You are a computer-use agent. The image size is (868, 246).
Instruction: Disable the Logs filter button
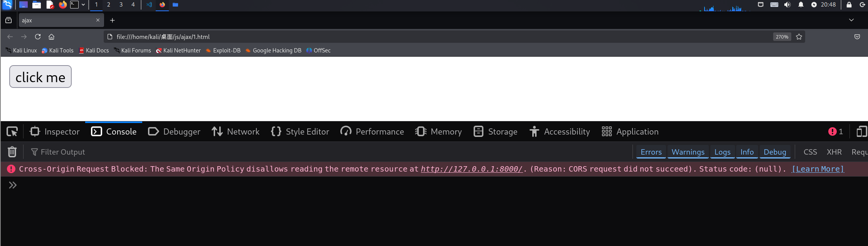[722, 152]
